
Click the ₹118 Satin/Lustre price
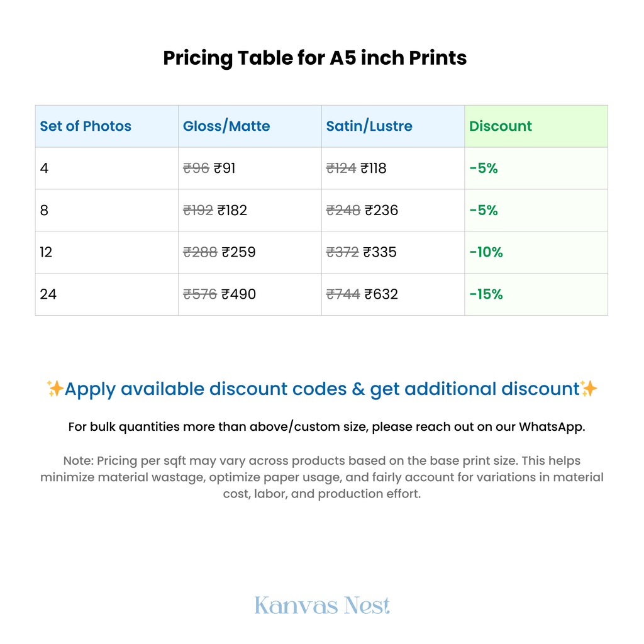tap(374, 169)
